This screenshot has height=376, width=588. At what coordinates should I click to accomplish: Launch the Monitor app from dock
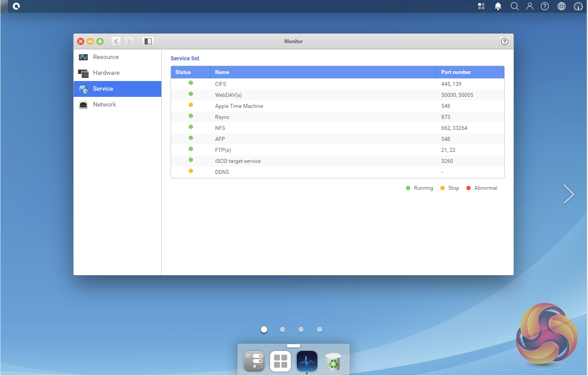[307, 361]
